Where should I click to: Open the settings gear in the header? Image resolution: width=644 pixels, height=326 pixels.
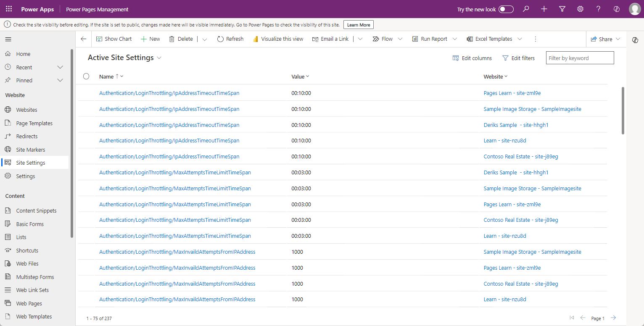coord(581,9)
